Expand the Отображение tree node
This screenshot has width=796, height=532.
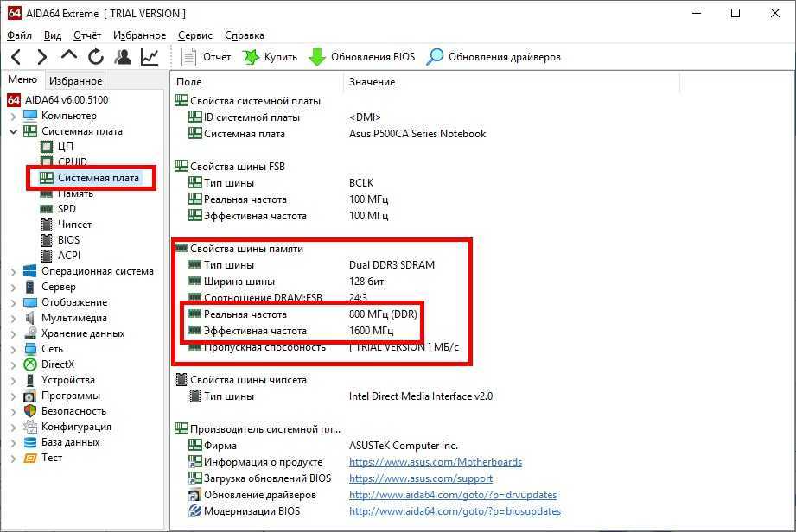(x=13, y=303)
